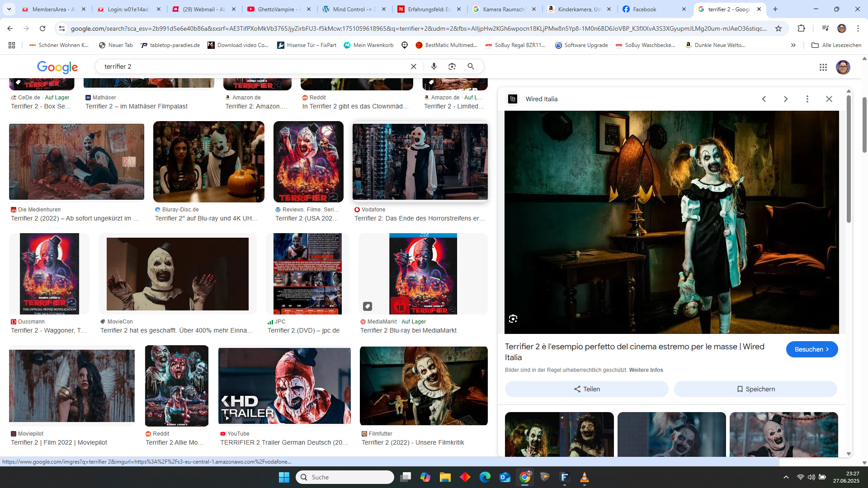Switch to GhettoVampire YouTube tab
Viewport: 868px width, 488px height.
click(278, 9)
